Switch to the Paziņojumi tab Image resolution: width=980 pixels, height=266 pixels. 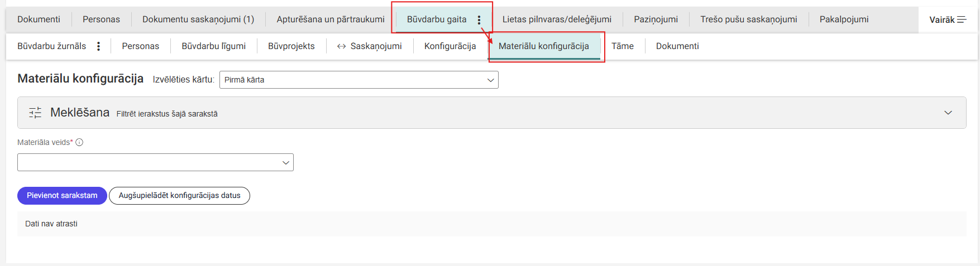pyautogui.click(x=656, y=20)
